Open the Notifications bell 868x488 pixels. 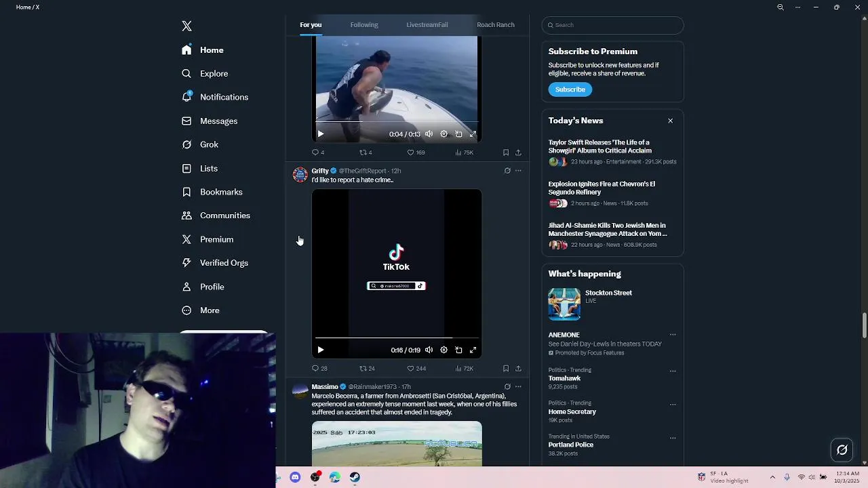pos(186,97)
